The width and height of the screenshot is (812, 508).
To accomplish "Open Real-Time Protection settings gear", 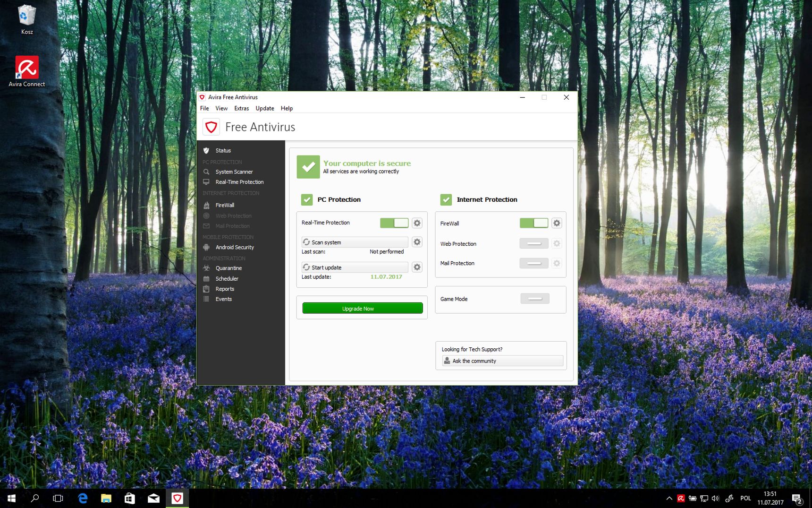I will pos(417,223).
